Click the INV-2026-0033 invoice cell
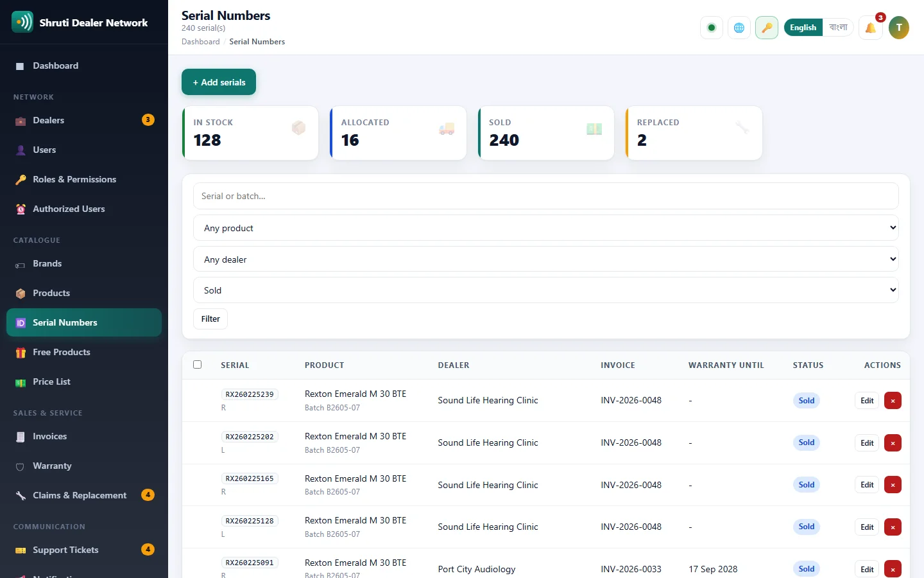The height and width of the screenshot is (578, 924). tap(631, 569)
